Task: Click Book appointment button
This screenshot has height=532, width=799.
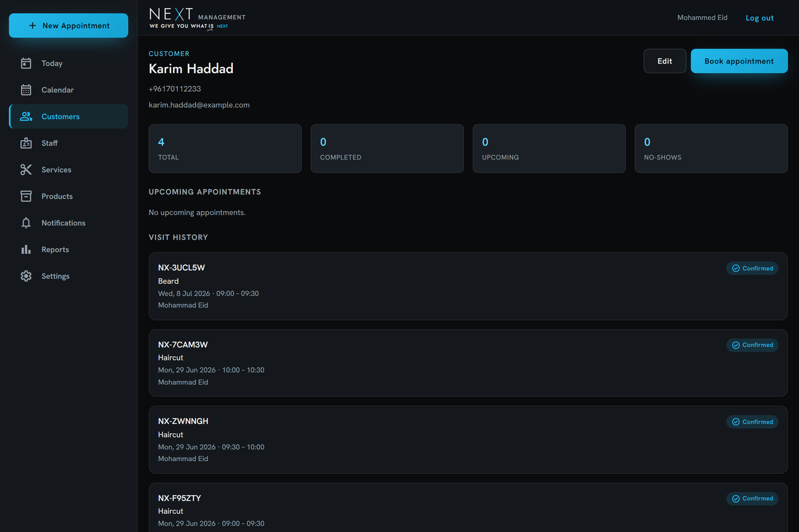Action: [x=739, y=61]
